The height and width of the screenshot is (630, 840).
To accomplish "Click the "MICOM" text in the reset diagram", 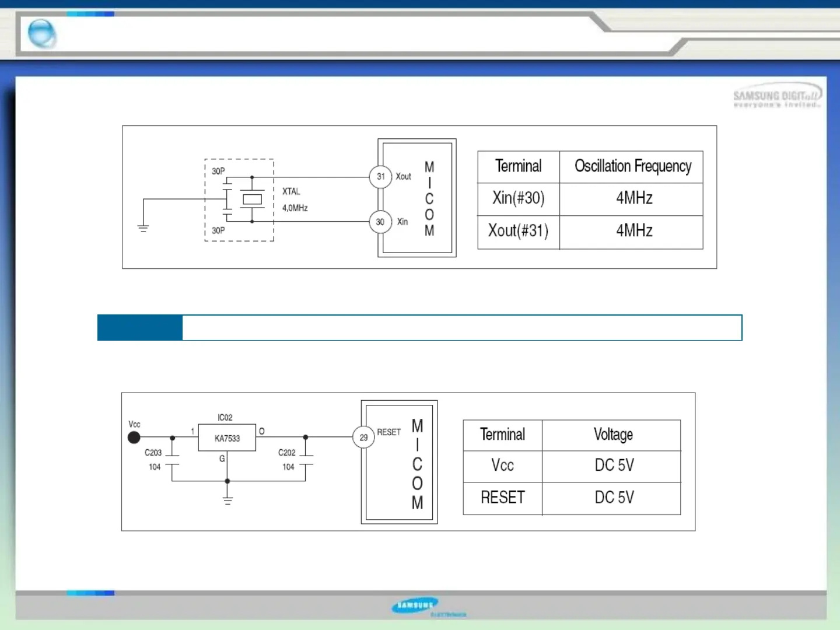I will (417, 464).
